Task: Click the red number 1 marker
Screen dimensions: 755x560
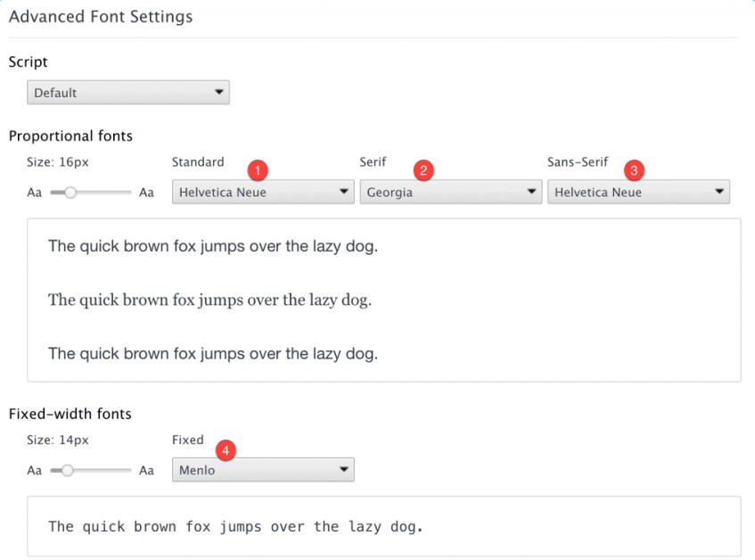Action: point(258,170)
